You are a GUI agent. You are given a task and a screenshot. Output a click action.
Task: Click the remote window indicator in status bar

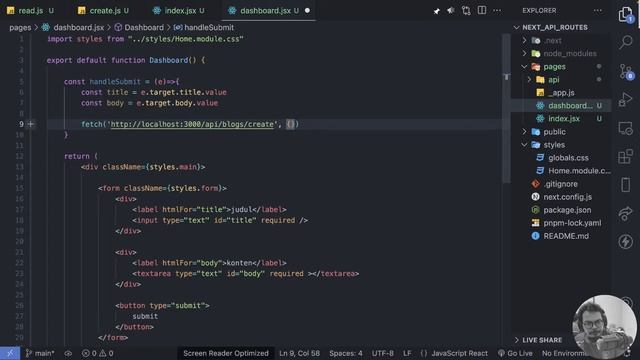10,353
